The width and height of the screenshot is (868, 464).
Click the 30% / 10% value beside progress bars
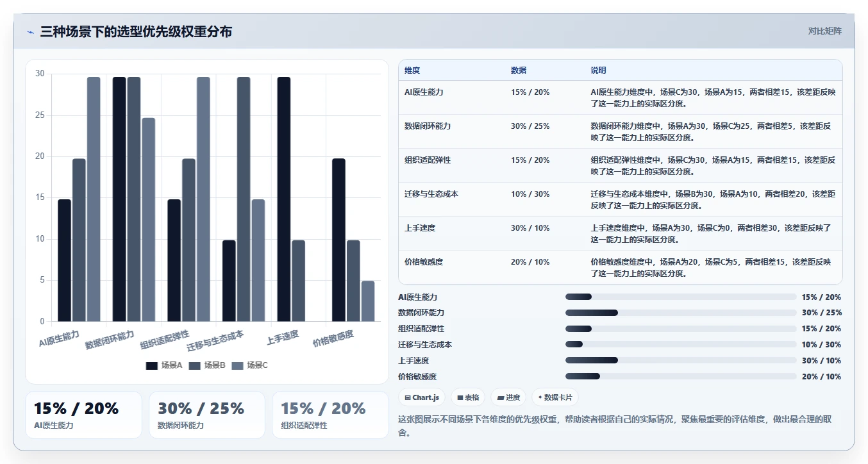pos(821,360)
